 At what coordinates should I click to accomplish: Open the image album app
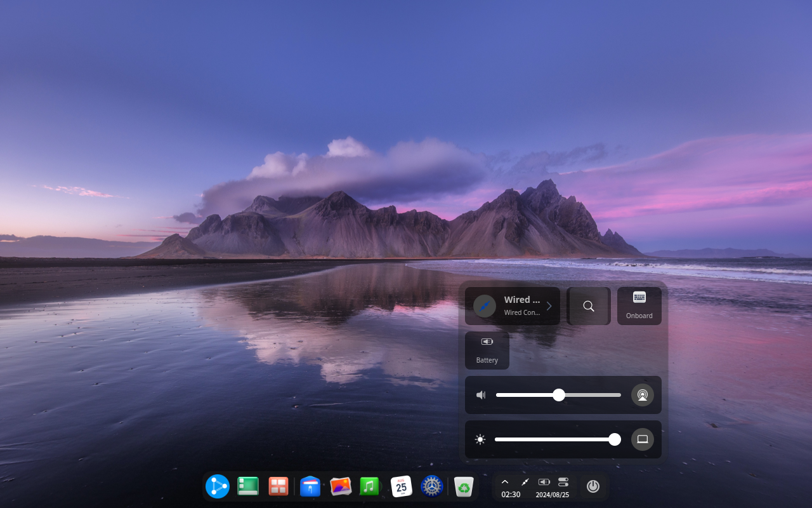(x=341, y=486)
